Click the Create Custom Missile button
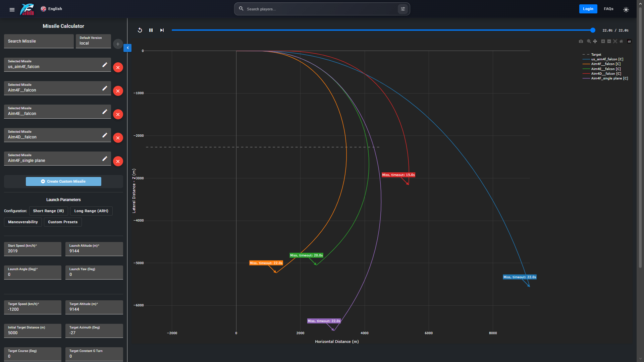The width and height of the screenshot is (644, 362). 63,181
